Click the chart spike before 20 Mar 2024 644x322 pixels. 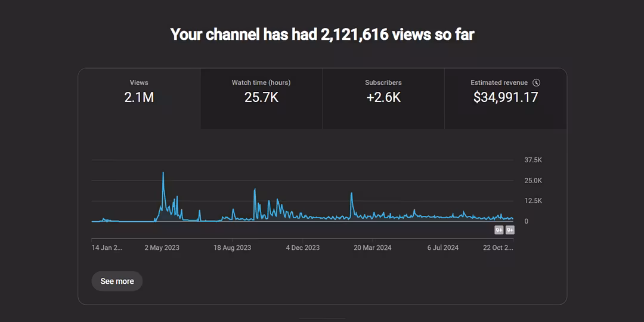pos(351,194)
